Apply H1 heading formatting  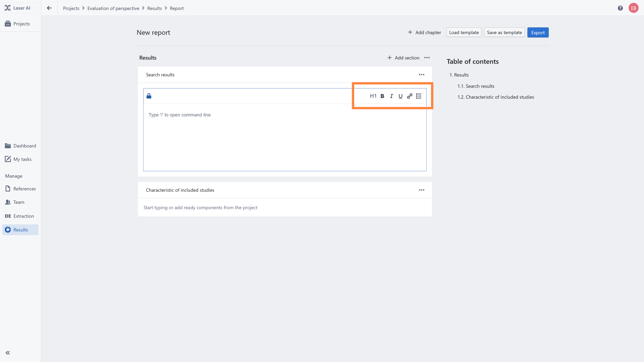pos(373,96)
